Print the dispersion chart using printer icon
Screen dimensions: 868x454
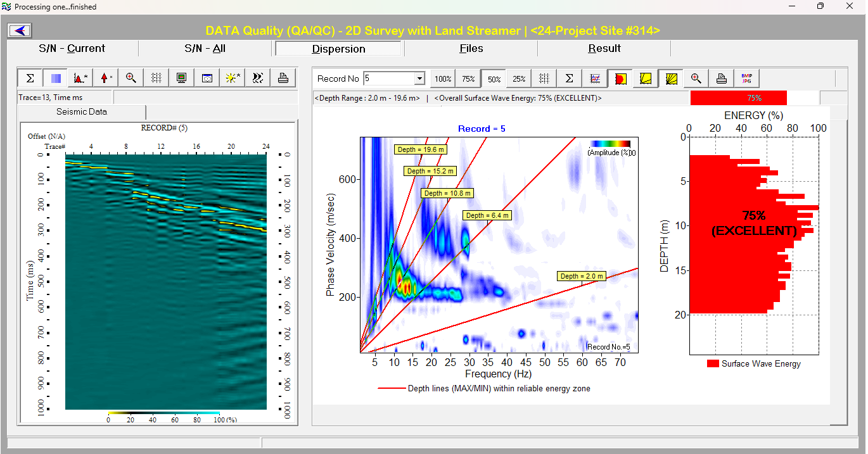click(721, 79)
